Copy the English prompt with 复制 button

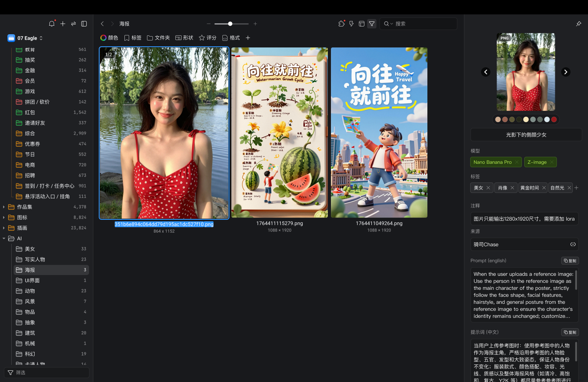point(570,261)
